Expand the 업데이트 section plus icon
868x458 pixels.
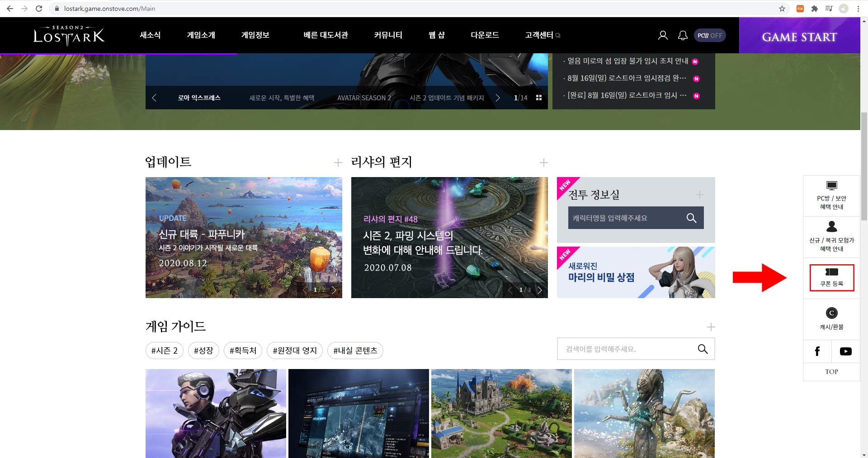click(x=338, y=163)
